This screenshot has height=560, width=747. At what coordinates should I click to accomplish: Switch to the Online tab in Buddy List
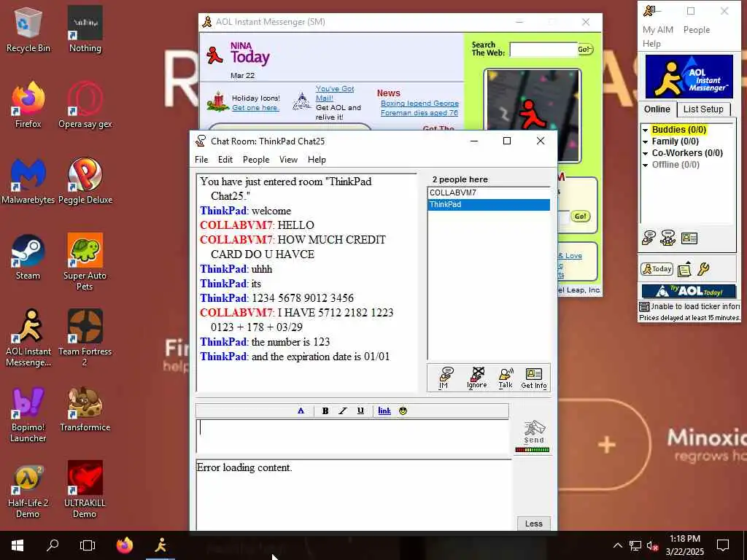click(x=657, y=109)
